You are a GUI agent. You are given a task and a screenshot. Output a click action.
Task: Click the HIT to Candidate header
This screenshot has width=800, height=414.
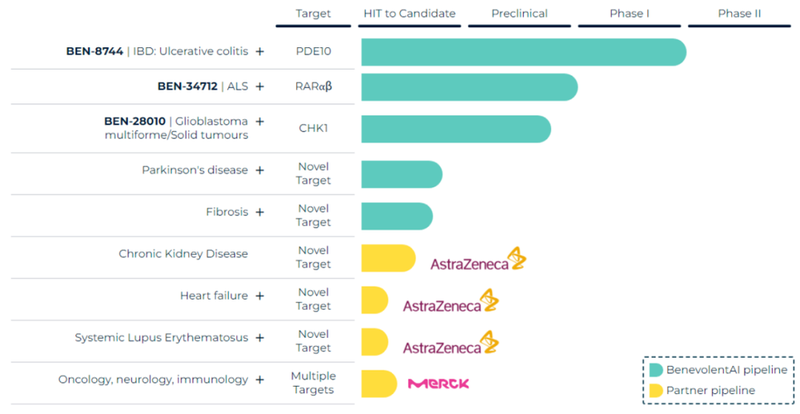click(x=409, y=14)
